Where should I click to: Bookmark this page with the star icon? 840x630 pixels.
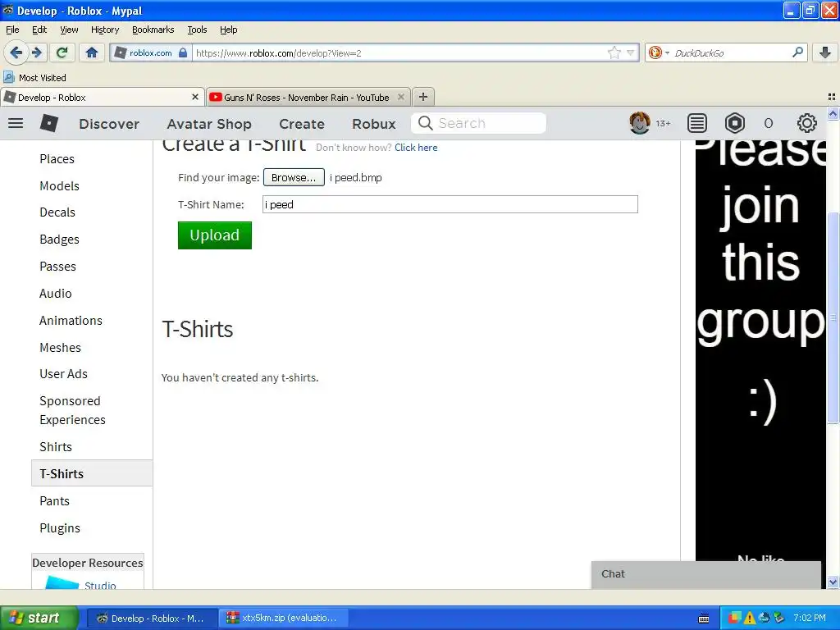(614, 52)
